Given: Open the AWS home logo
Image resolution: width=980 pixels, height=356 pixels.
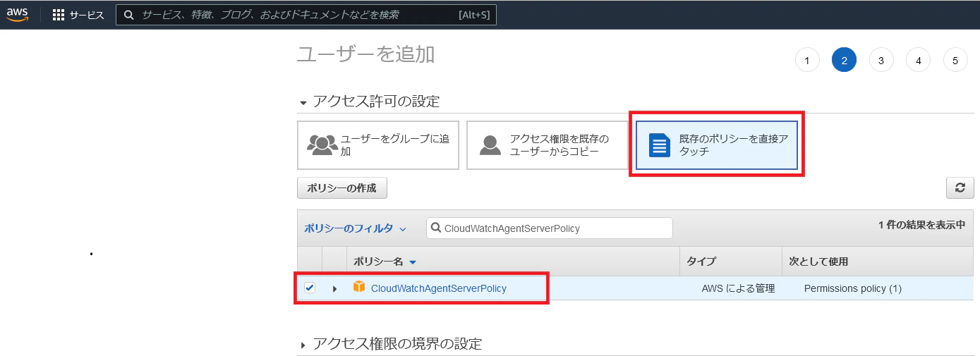Looking at the screenshot, I should click(18, 15).
